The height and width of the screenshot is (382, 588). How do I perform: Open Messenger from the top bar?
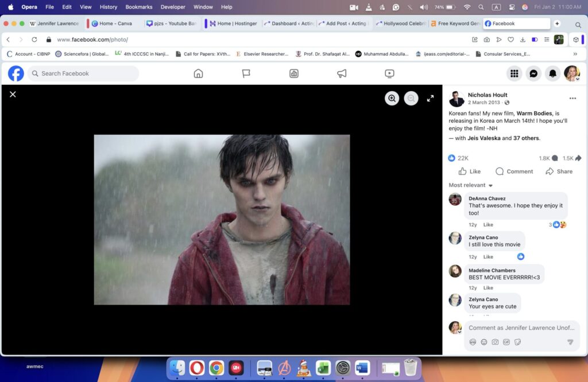pos(534,73)
